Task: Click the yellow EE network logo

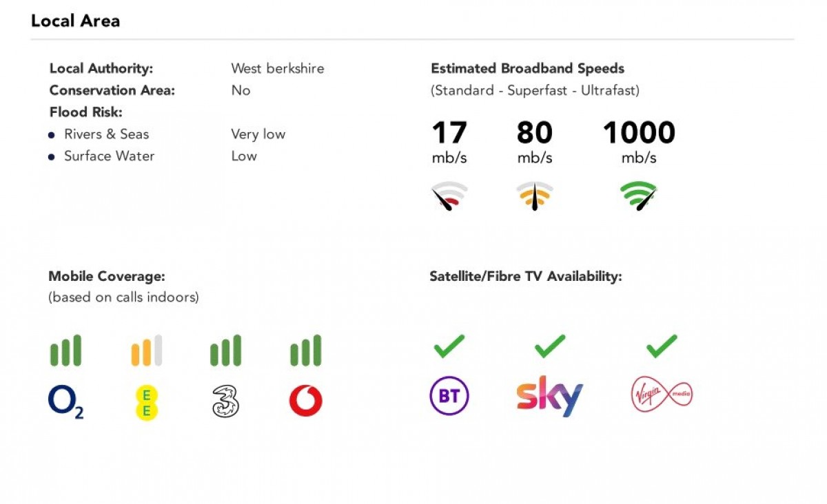Action: click(x=146, y=402)
